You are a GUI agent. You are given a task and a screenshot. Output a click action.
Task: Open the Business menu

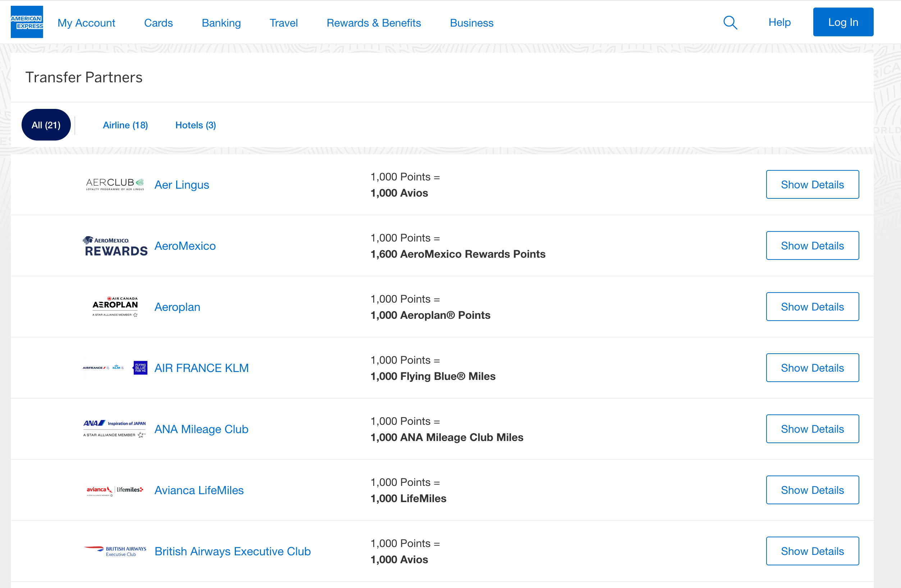point(472,23)
